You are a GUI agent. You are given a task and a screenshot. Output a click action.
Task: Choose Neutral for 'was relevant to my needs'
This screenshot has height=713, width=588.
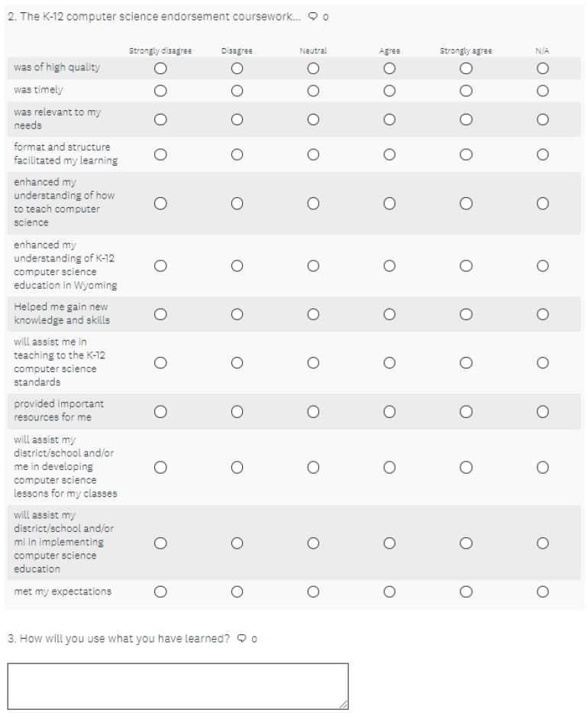pyautogui.click(x=313, y=119)
